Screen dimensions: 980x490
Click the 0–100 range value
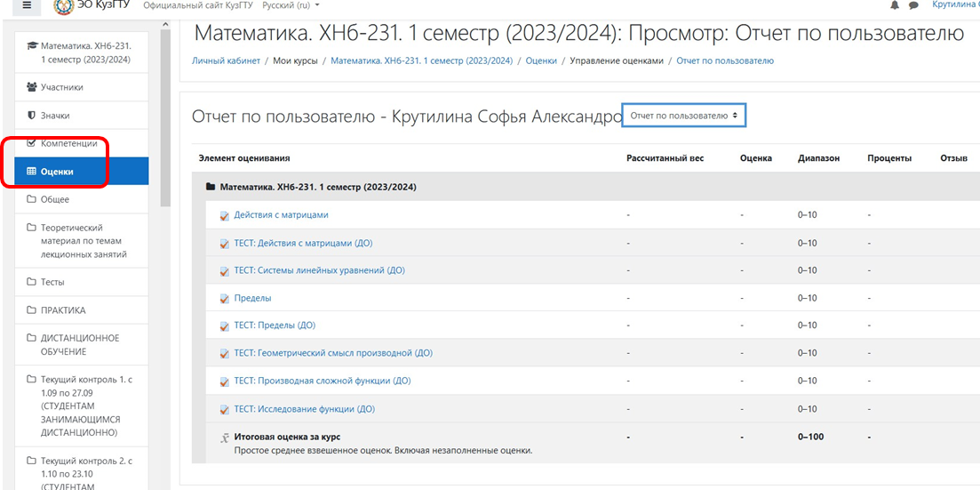[810, 438]
